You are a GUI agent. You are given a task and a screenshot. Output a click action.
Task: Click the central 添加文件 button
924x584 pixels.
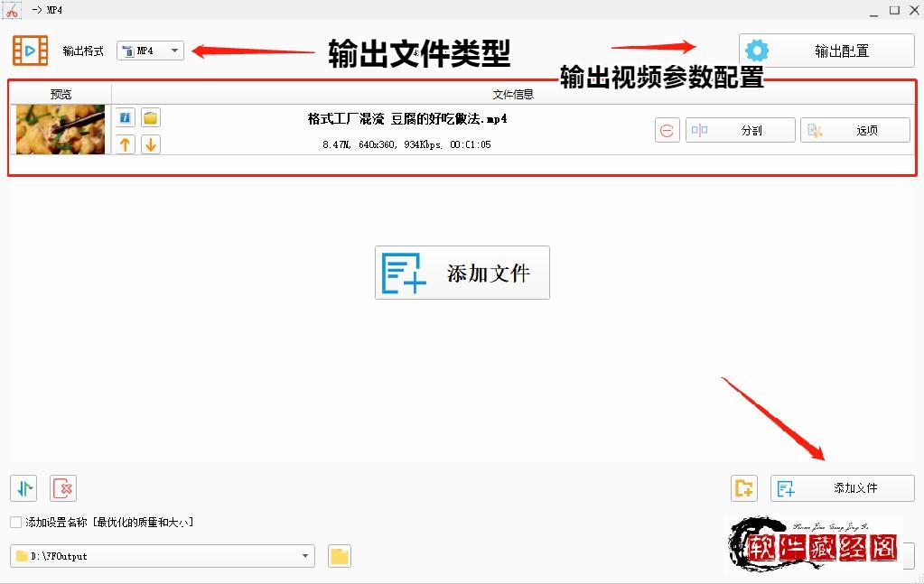pyautogui.click(x=462, y=273)
